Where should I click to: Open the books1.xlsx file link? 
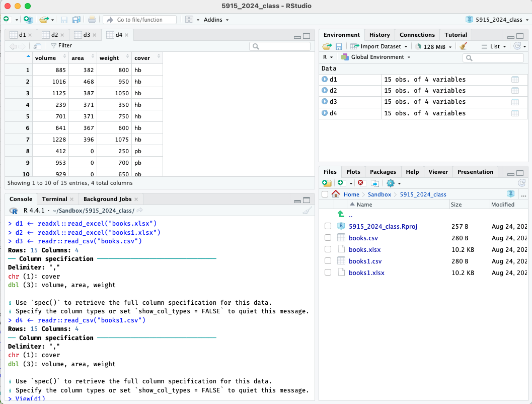(x=366, y=273)
